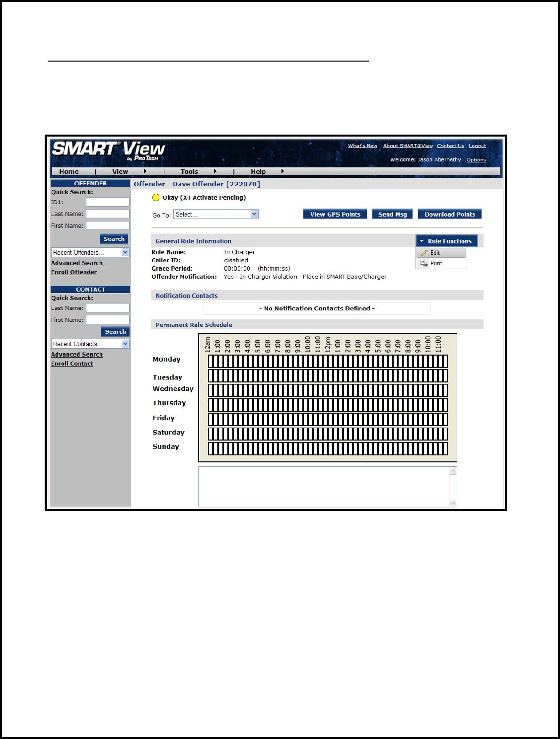Click the 'In Charger' rule name value

pyautogui.click(x=239, y=252)
